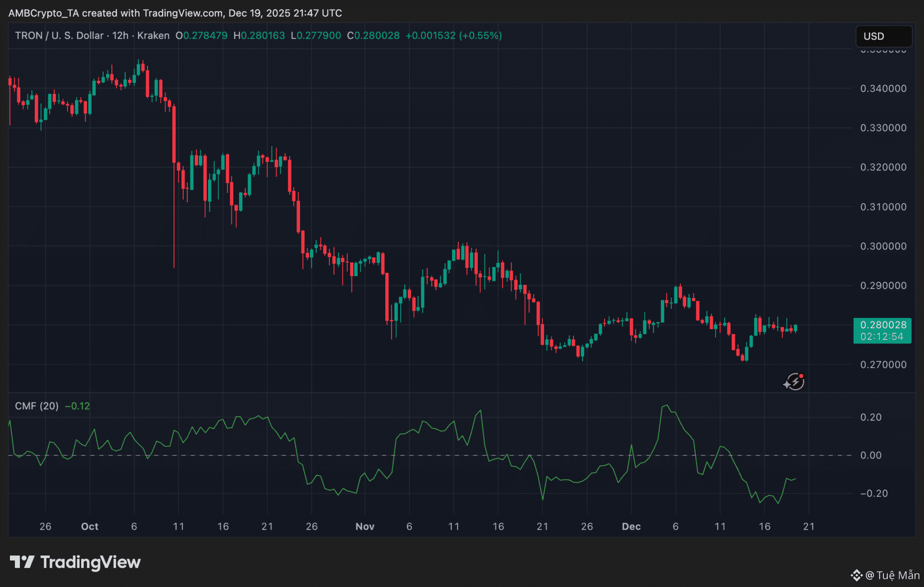Click the Kraken exchange label

[153, 36]
